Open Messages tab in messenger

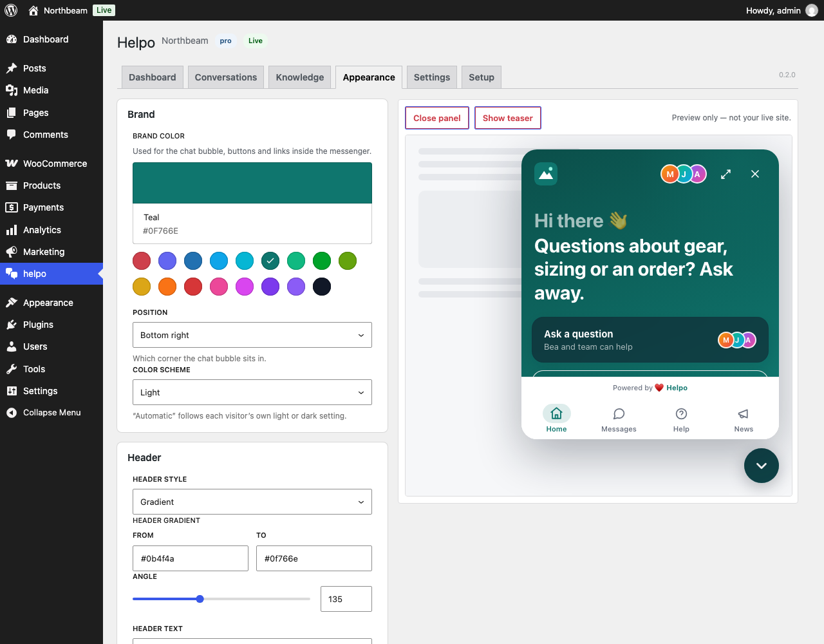tap(619, 419)
